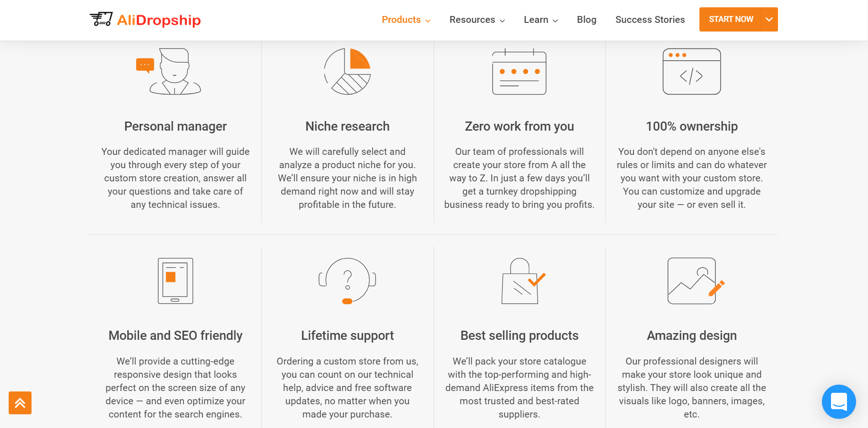Expand the Start Now arrow dropdown
This screenshot has height=428, width=868.
[769, 19]
